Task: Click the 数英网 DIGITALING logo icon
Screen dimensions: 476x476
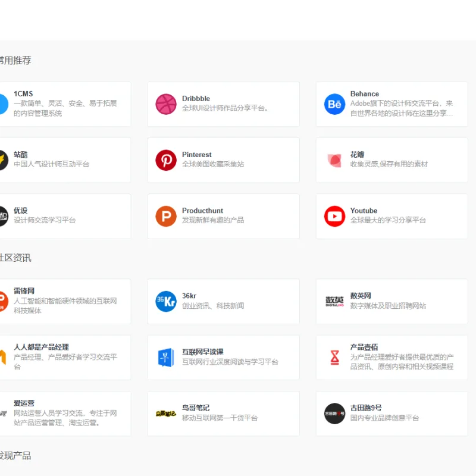Action: tap(334, 302)
